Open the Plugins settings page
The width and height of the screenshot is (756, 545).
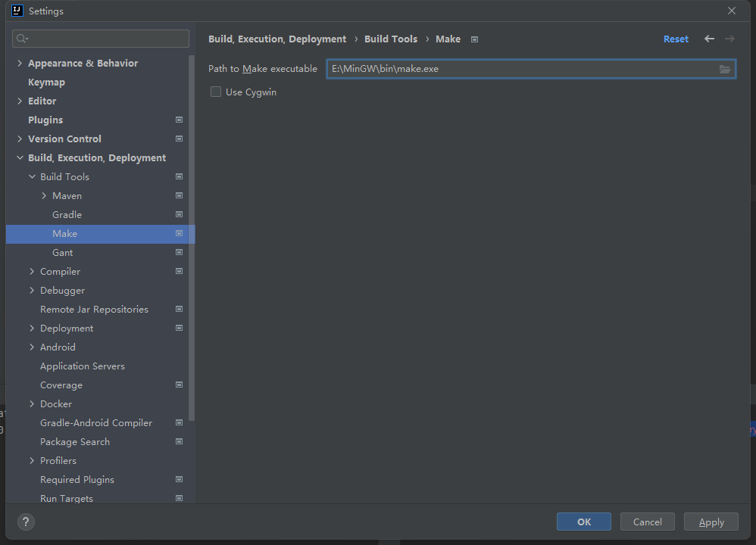tap(45, 120)
